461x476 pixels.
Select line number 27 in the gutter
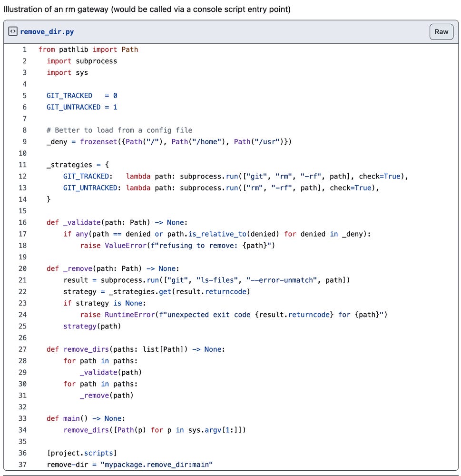(x=22, y=349)
